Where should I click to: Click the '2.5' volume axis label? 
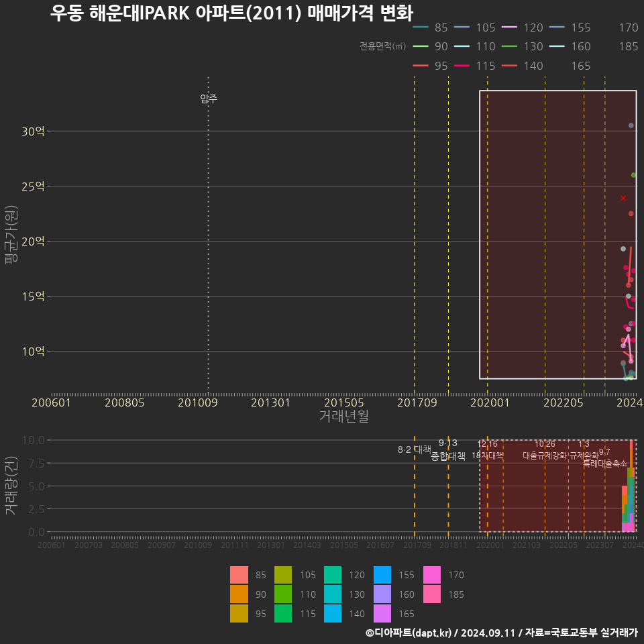coord(36,509)
